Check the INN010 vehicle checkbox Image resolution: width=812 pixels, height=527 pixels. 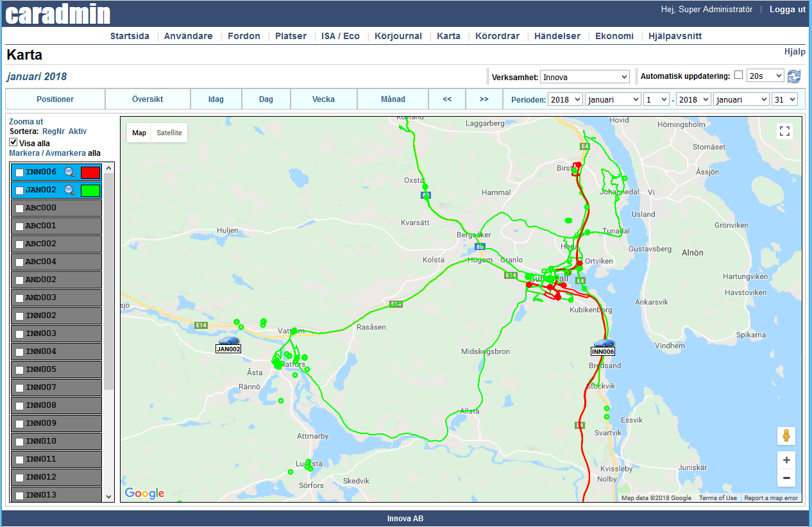click(x=19, y=442)
